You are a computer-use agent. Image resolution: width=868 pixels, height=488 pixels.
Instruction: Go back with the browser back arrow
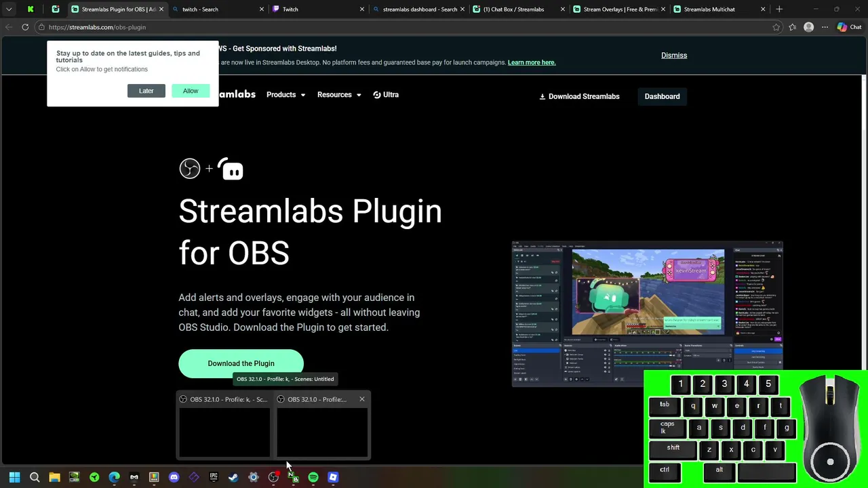tap(9, 27)
